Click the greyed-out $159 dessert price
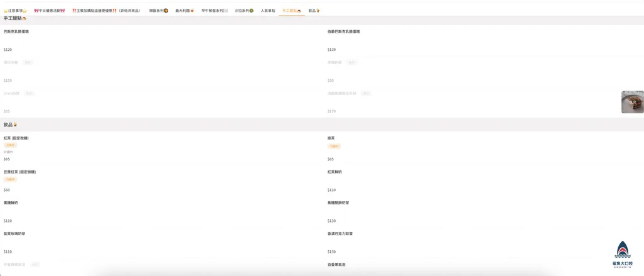This screenshot has height=276, width=644. [x=8, y=80]
